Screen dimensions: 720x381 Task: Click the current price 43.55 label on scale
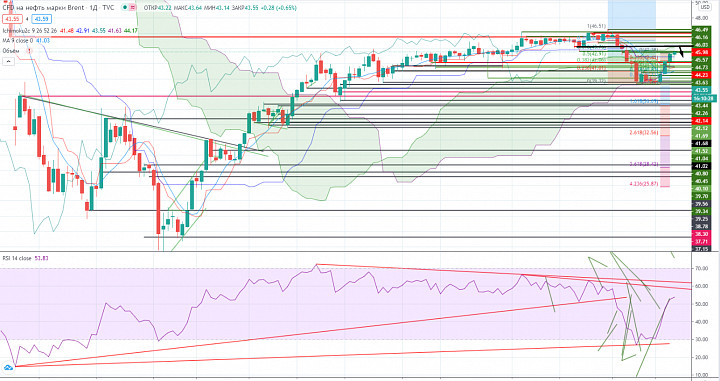coord(701,90)
